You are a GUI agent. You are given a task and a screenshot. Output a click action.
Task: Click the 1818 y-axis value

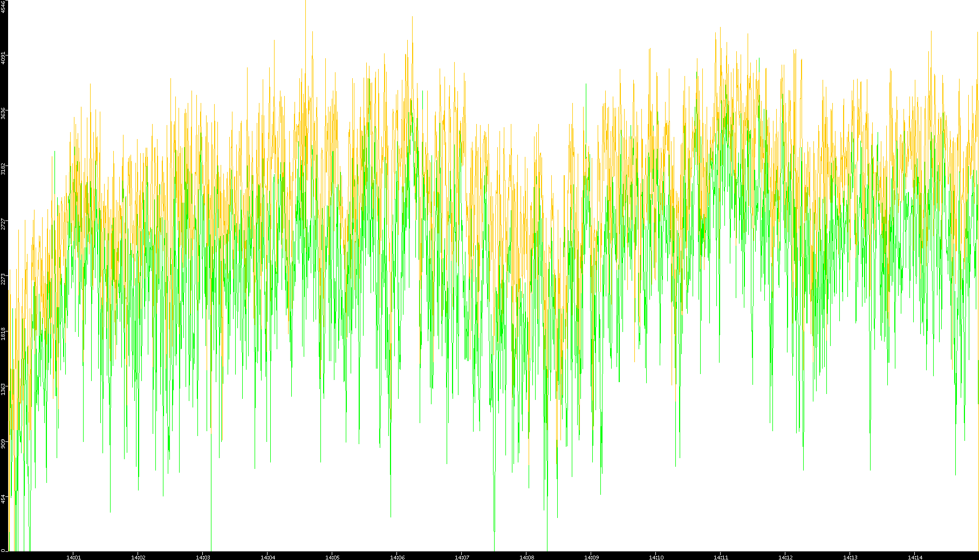click(x=3, y=334)
